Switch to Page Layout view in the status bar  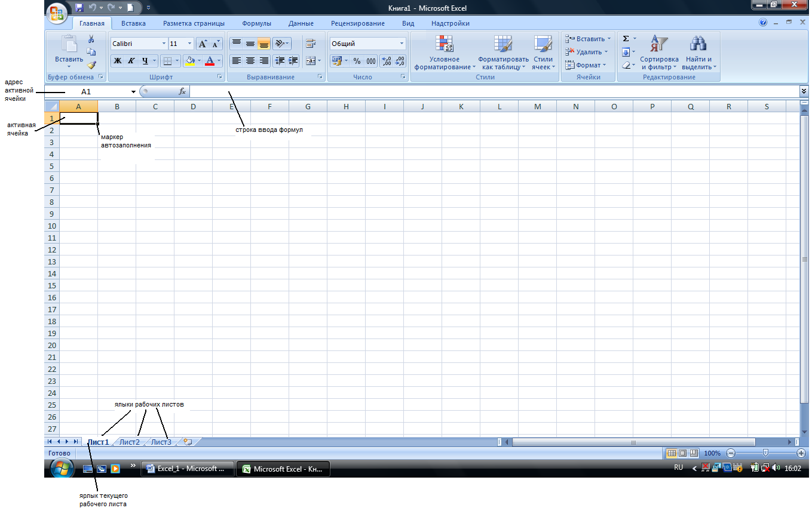[x=683, y=453]
